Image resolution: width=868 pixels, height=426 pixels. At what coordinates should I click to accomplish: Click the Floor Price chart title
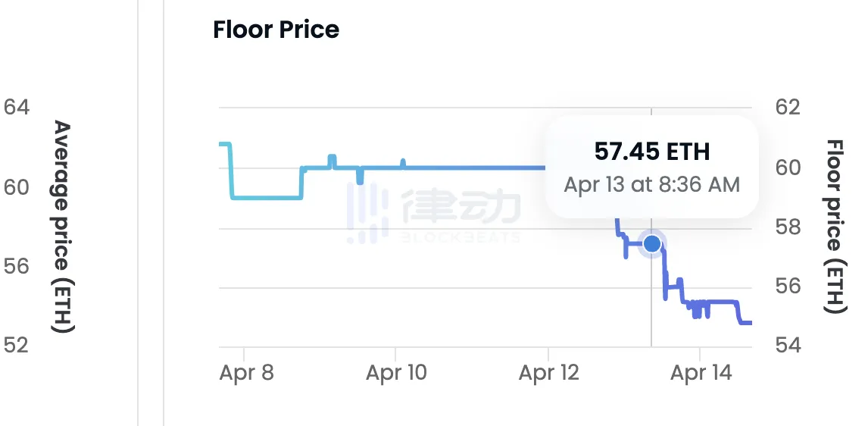276,30
